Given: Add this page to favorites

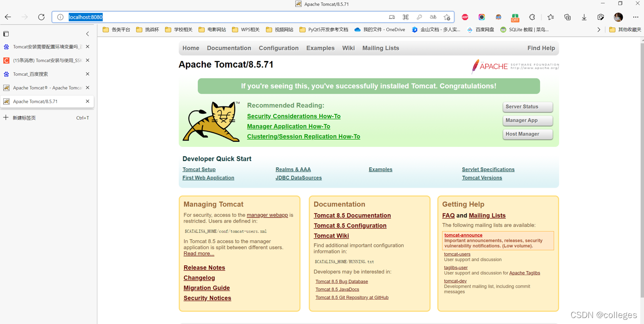Looking at the screenshot, I should 447,17.
